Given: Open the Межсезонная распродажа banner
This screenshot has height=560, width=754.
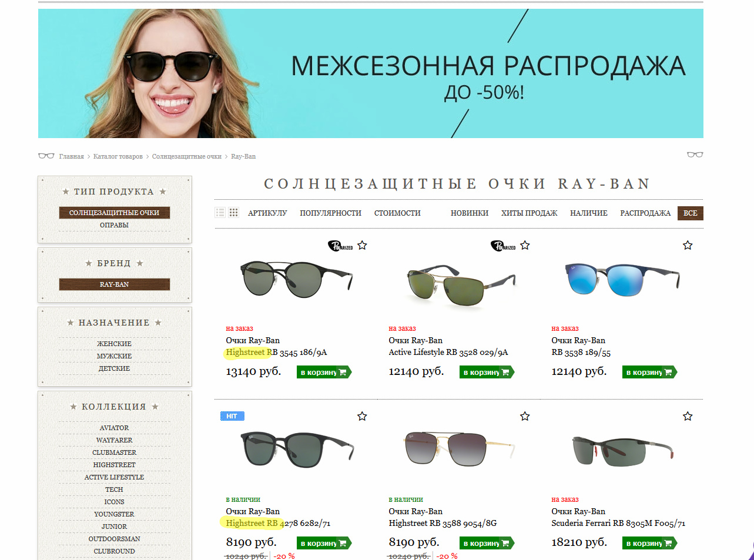Looking at the screenshot, I should [371, 73].
